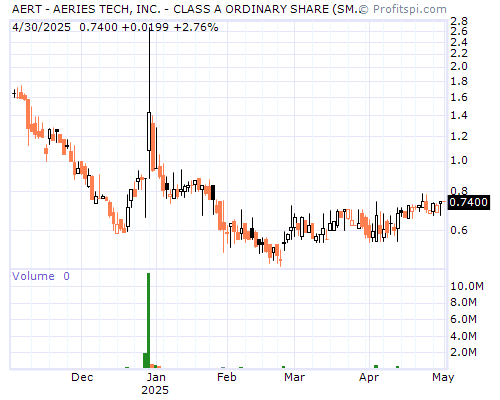
Task: Click the 4/30/2025 date readout
Action: tap(41, 27)
